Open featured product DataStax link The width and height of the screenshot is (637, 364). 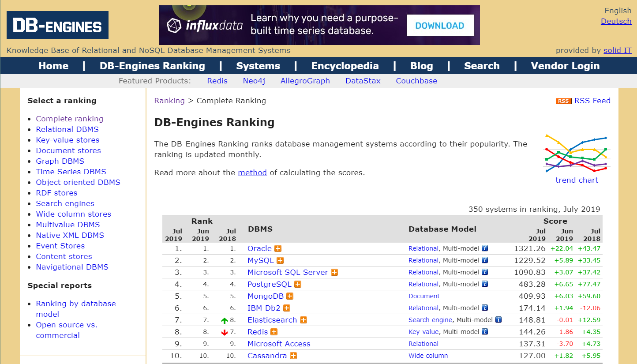(x=363, y=81)
